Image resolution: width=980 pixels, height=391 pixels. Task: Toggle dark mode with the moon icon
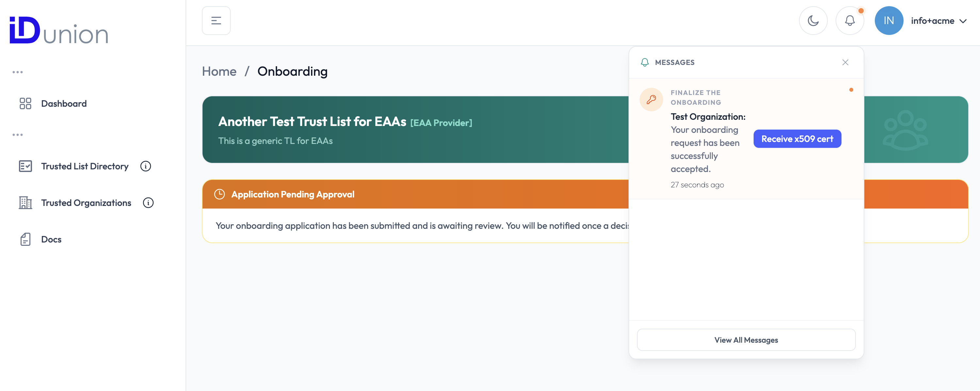(x=814, y=21)
